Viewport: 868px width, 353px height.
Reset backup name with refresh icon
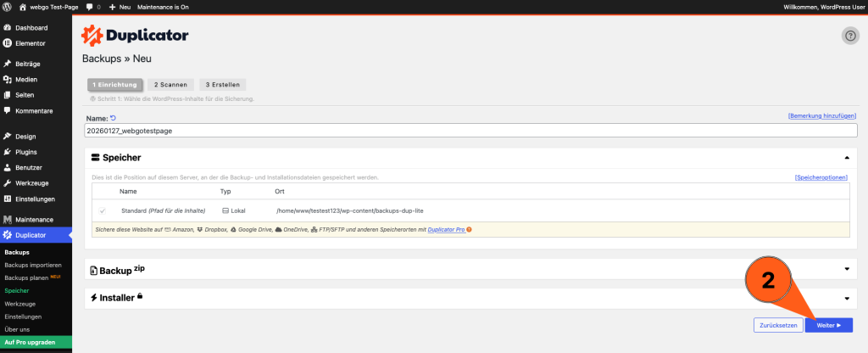(113, 117)
